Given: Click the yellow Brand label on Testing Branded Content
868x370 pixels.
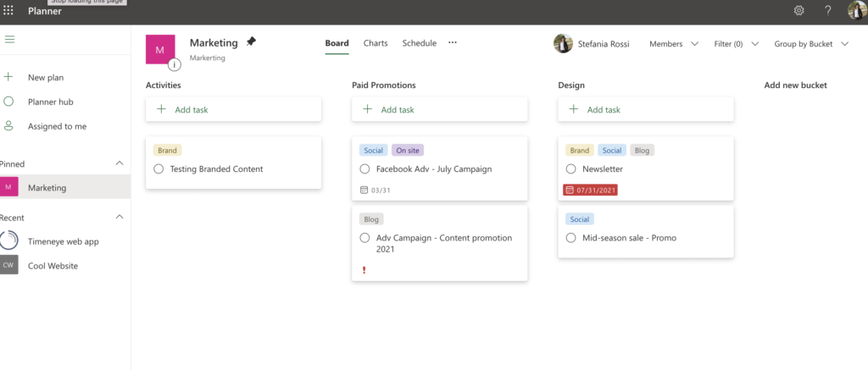Looking at the screenshot, I should pyautogui.click(x=167, y=150).
